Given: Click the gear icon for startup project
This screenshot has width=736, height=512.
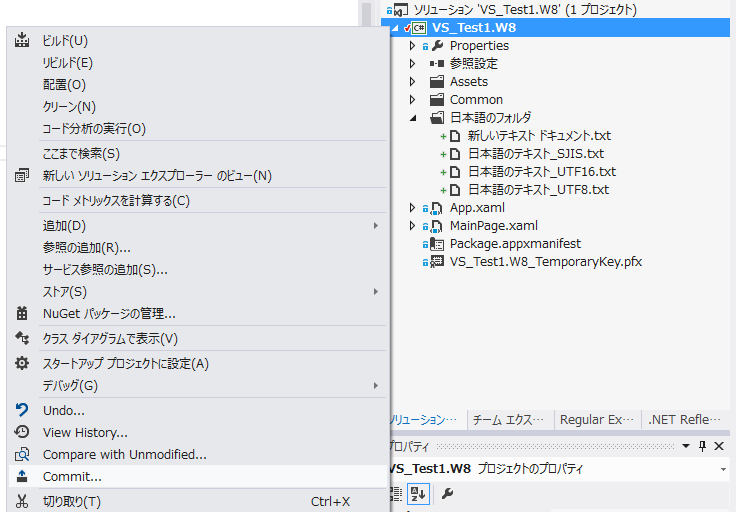Looking at the screenshot, I should 22,363.
